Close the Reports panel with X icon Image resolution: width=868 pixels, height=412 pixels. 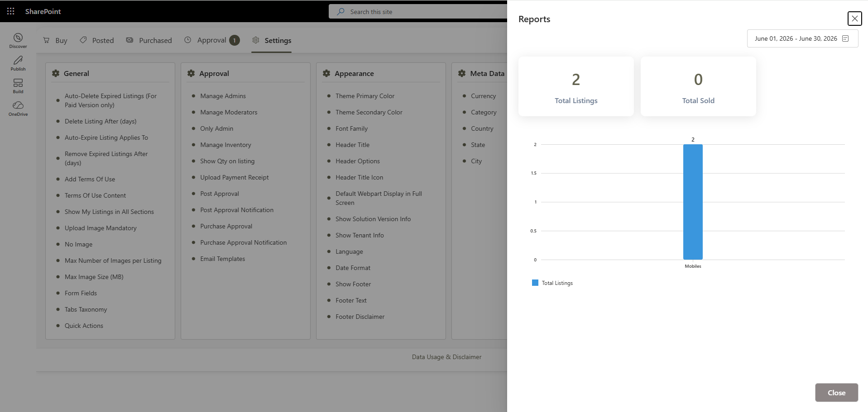click(x=854, y=19)
